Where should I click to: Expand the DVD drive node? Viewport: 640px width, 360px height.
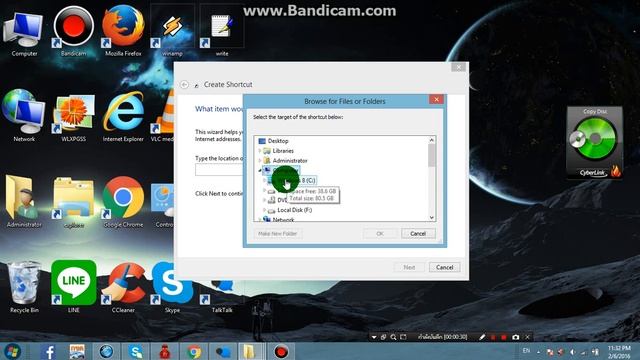[x=264, y=200]
